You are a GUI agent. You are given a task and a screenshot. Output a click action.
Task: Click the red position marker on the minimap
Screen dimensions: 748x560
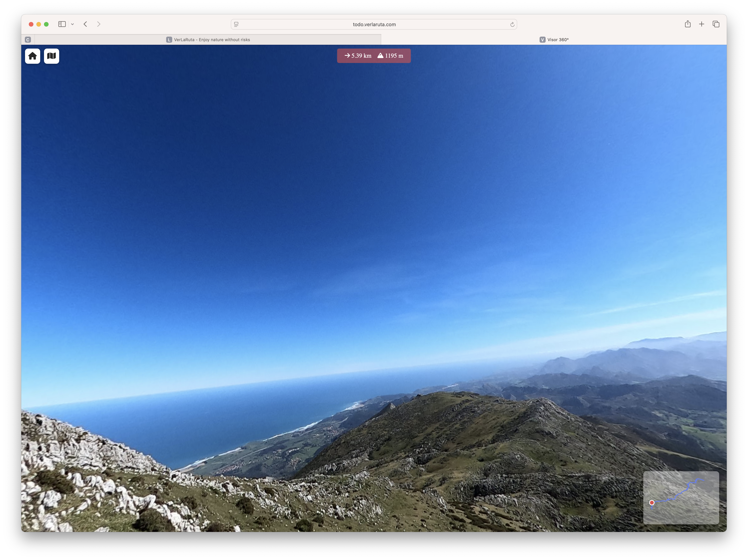click(x=652, y=503)
